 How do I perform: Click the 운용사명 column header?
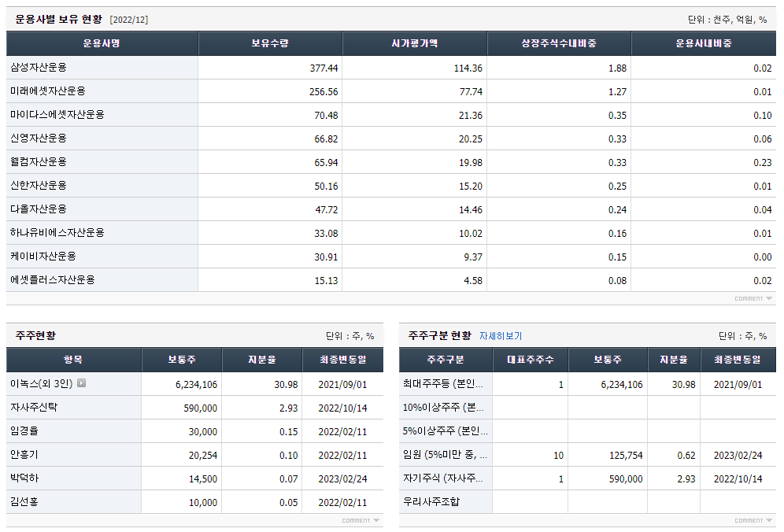click(102, 43)
